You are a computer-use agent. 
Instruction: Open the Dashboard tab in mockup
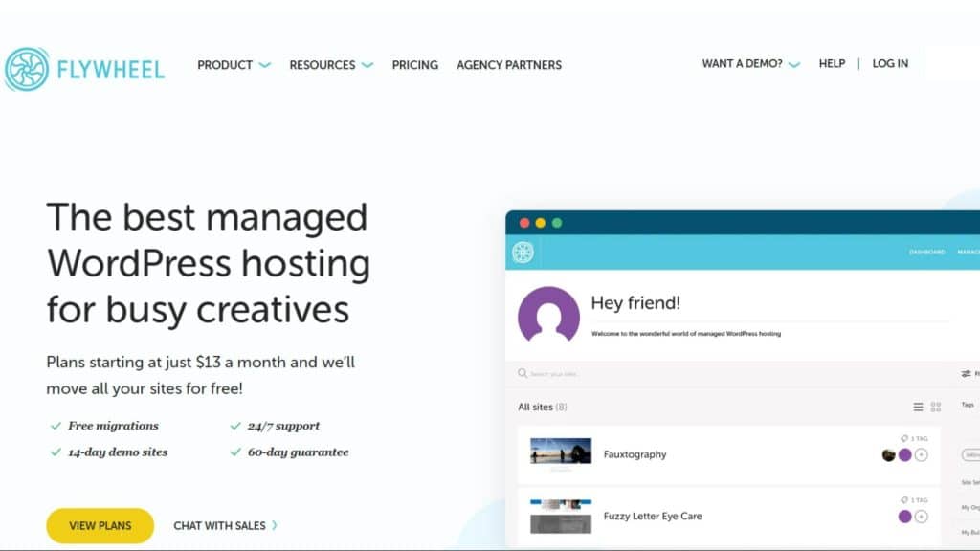point(926,252)
